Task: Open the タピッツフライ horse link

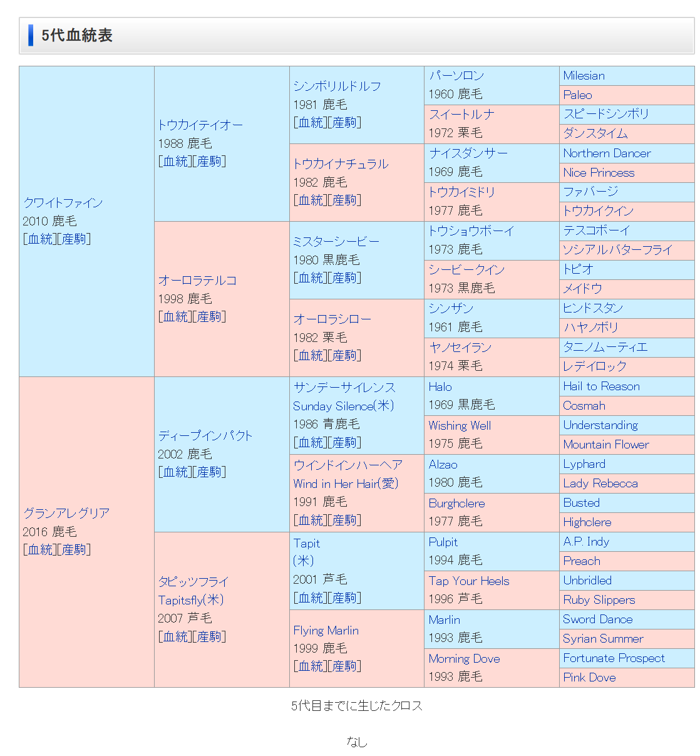Action: point(193,581)
